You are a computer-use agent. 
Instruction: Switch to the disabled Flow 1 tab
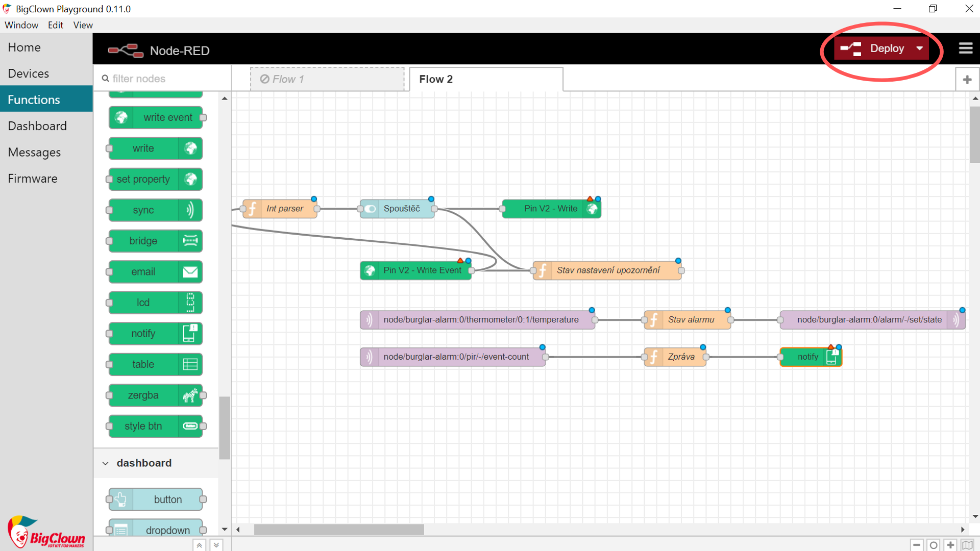[x=327, y=79]
